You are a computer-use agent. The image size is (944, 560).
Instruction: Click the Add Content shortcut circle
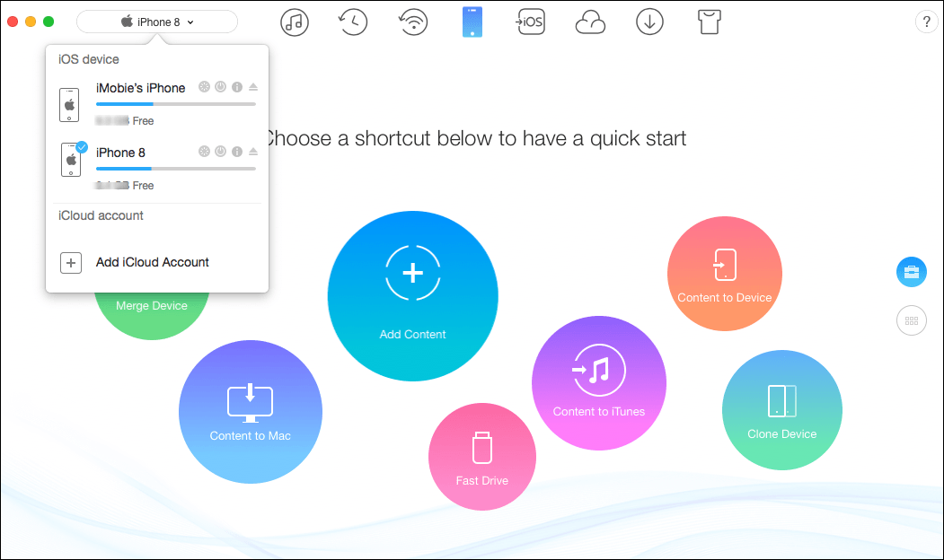412,296
